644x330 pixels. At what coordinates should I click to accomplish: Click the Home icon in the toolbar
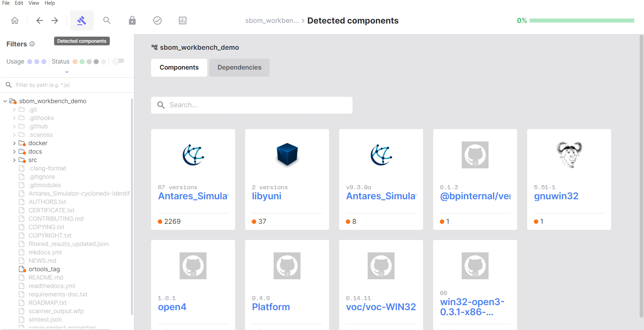point(14,20)
